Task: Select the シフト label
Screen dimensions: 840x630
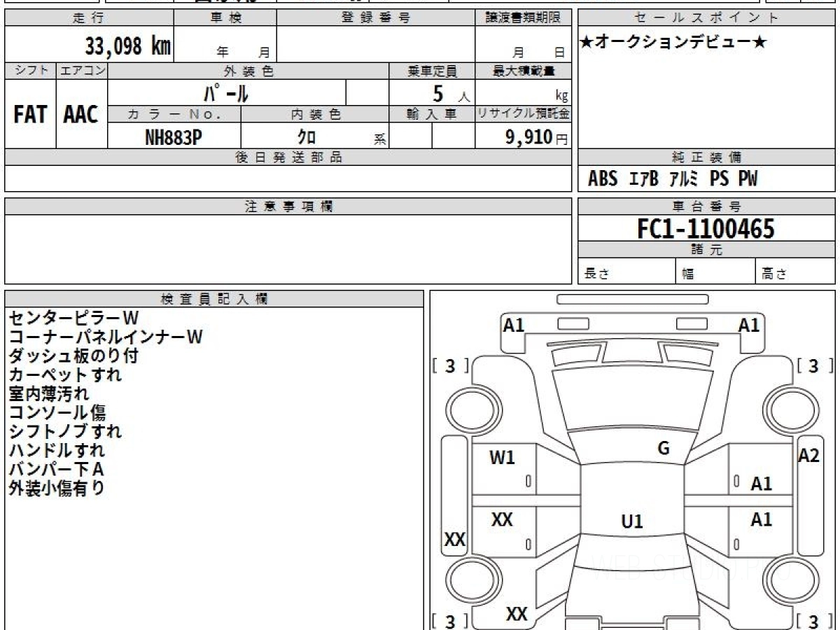Action: [30, 71]
